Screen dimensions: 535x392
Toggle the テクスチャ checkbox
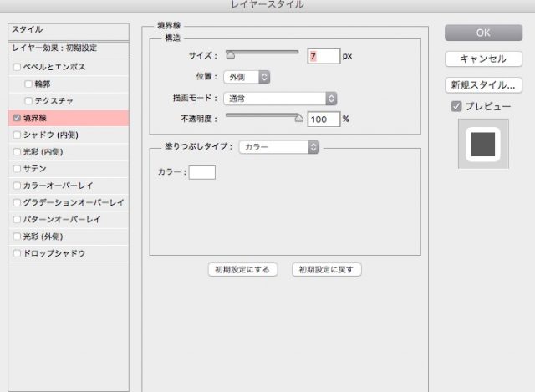[x=28, y=101]
